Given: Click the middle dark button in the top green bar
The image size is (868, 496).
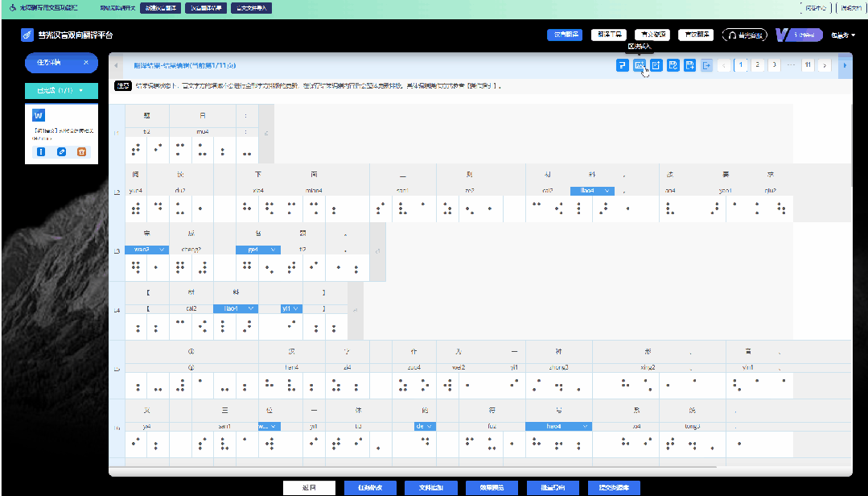Looking at the screenshot, I should tap(206, 8).
